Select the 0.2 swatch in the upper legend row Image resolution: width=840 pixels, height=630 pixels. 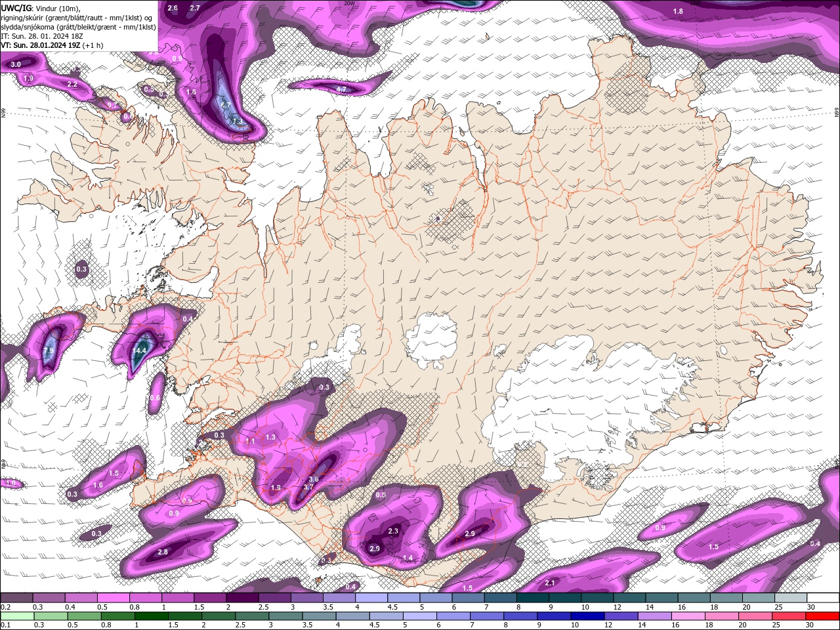pyautogui.click(x=16, y=598)
